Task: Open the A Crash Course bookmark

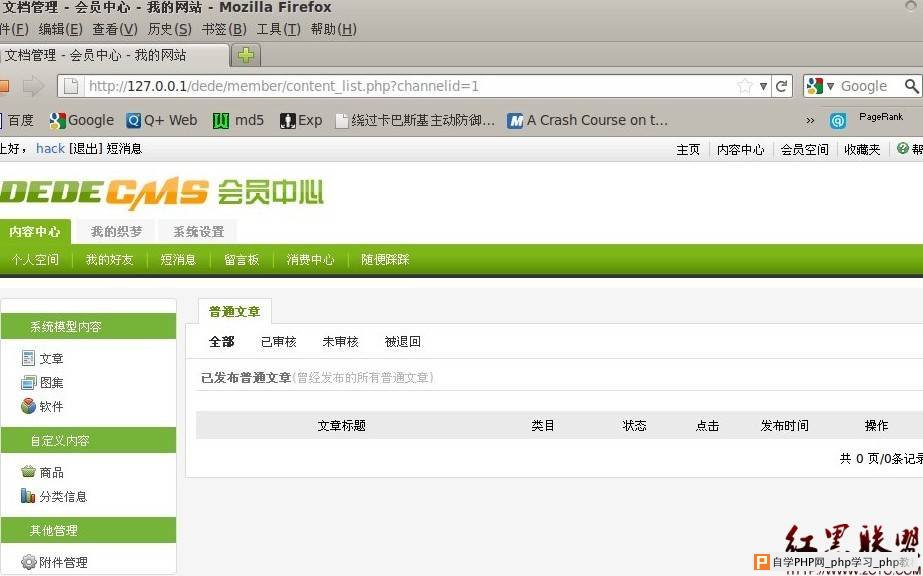Action: point(588,121)
